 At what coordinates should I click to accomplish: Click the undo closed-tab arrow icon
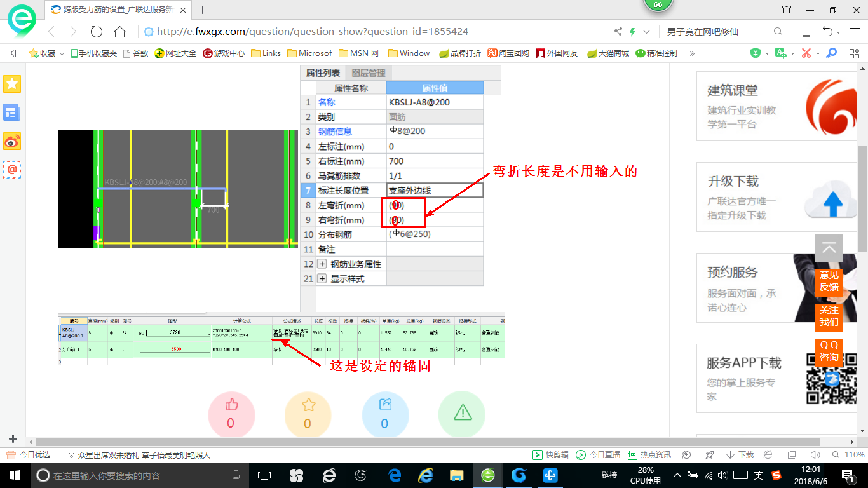[x=827, y=32]
